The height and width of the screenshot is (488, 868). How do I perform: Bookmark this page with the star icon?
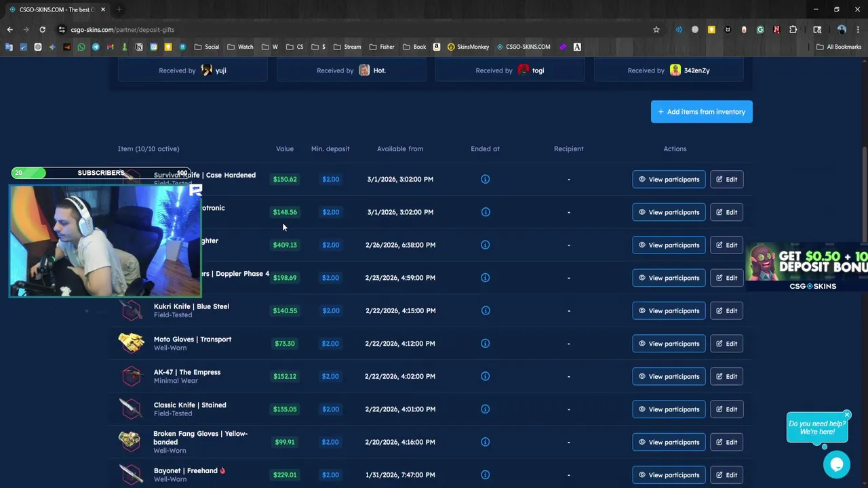[x=656, y=30]
